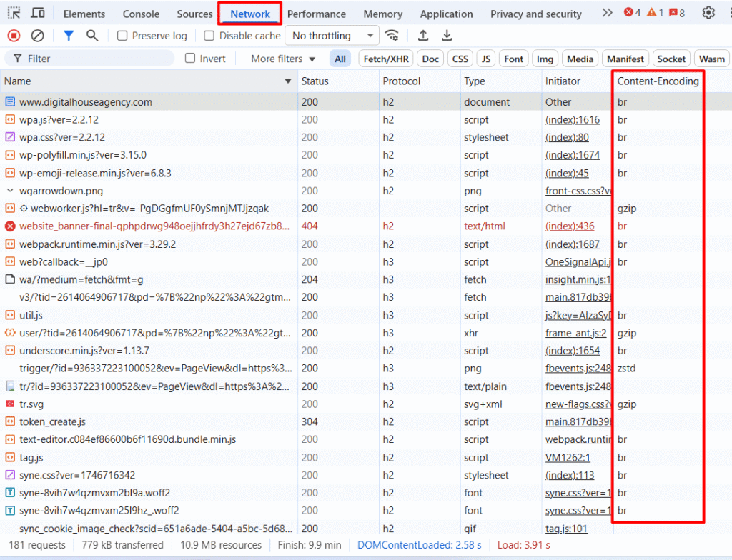Select the inspect element picker icon
Screen dimensions: 732x560
pos(14,13)
